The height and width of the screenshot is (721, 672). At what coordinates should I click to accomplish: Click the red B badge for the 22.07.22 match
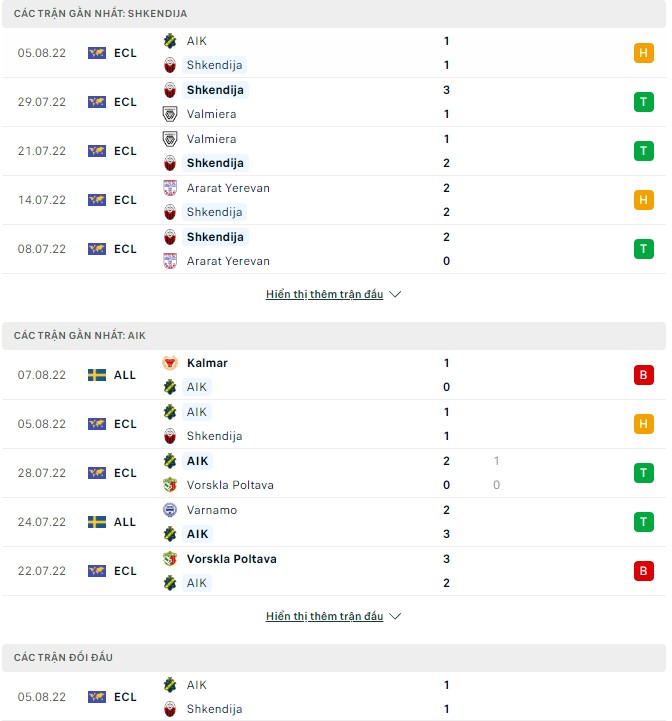(x=643, y=571)
